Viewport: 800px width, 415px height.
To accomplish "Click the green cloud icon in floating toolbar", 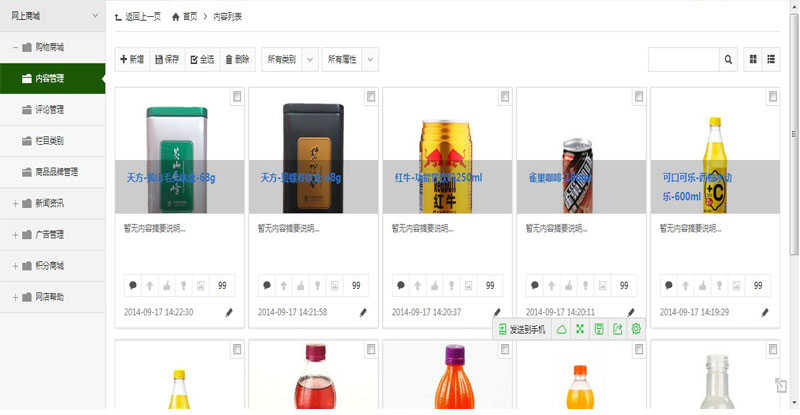I will pos(561,330).
